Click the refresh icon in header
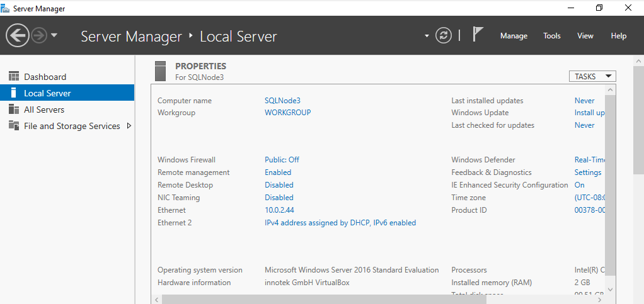Screen dimensions: 644x304 pyautogui.click(x=444, y=35)
